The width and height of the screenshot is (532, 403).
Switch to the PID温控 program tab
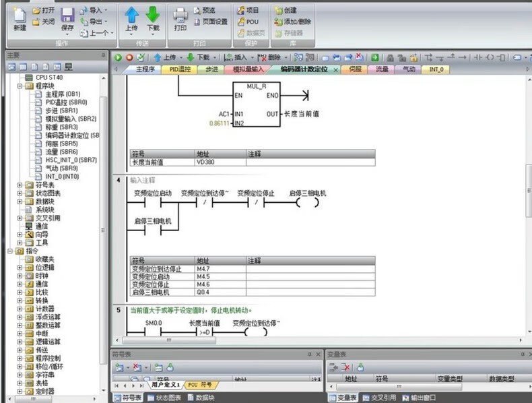[x=180, y=69]
